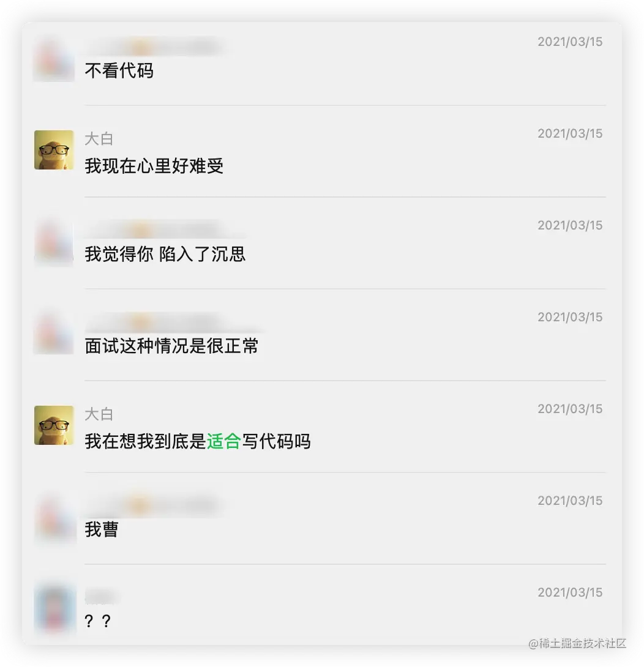
Task: Click the 2021/03/15 date beside 我曹
Action: [570, 501]
